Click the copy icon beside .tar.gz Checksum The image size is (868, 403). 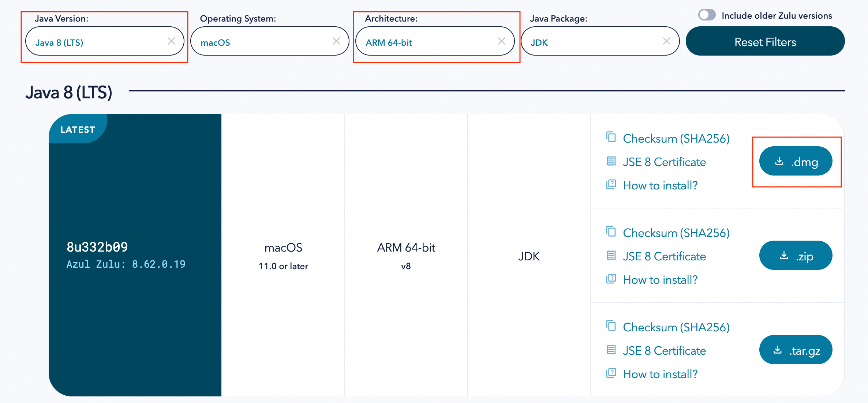tap(611, 325)
